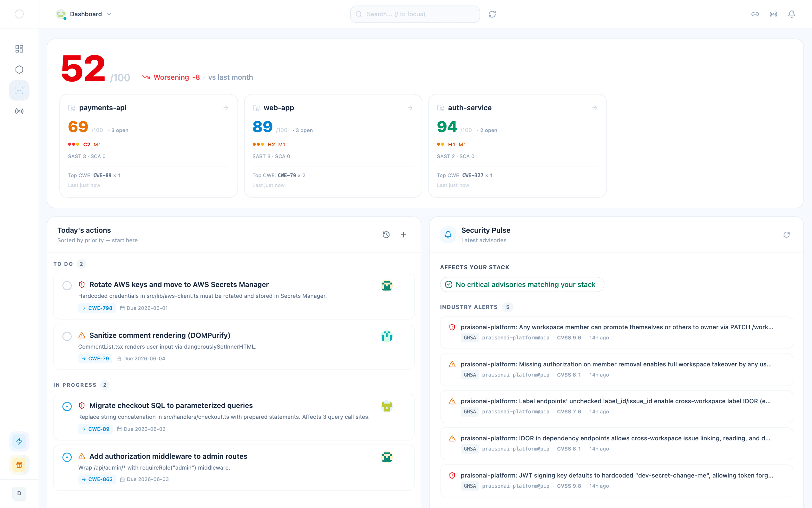
Task: Open advisory about missing authorization on member removal
Action: coord(616,369)
